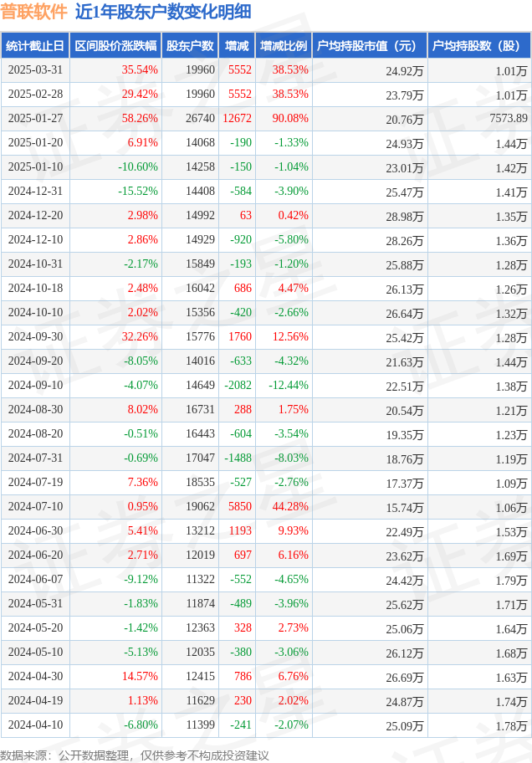Click the 统计截止日 column header
532x763 pixels.
point(35,46)
